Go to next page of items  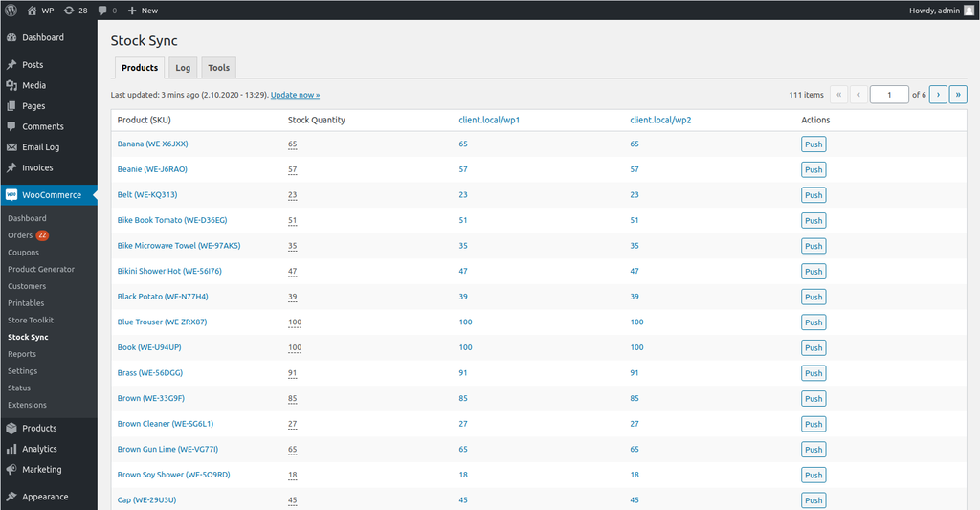[938, 95]
